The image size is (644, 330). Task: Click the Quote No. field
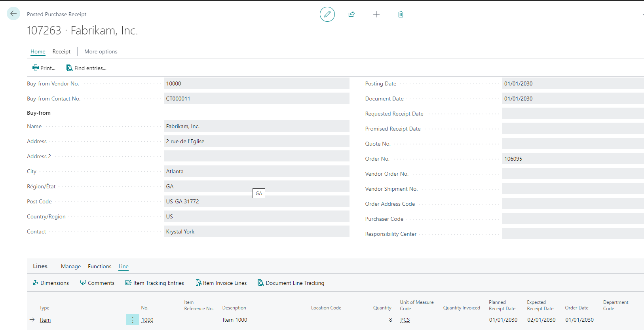tap(573, 144)
